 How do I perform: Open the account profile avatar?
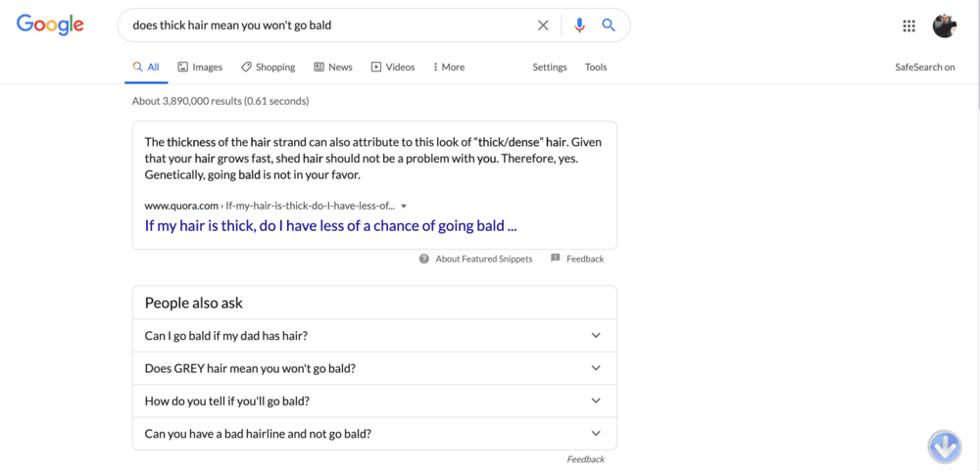945,25
